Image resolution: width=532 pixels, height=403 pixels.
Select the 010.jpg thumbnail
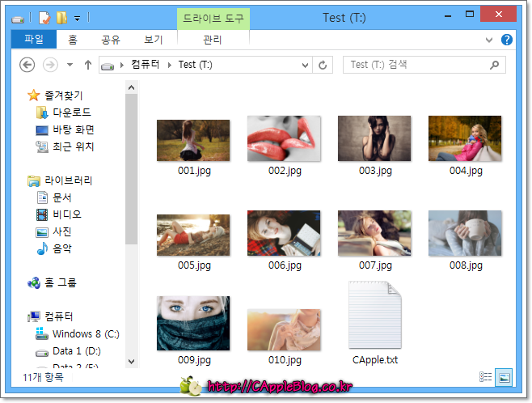pos(284,329)
